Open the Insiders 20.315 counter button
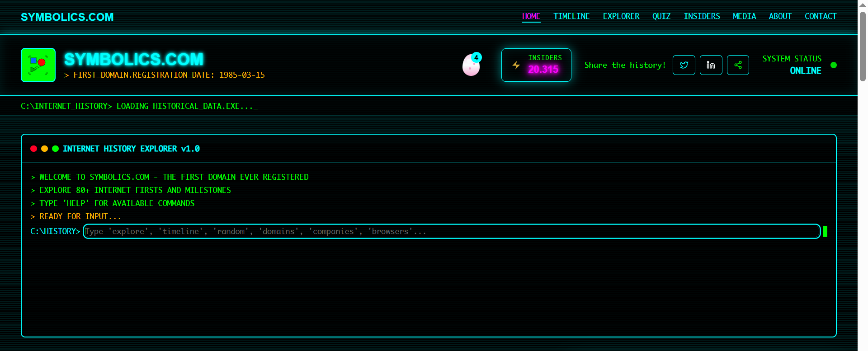The width and height of the screenshot is (868, 351). 536,65
